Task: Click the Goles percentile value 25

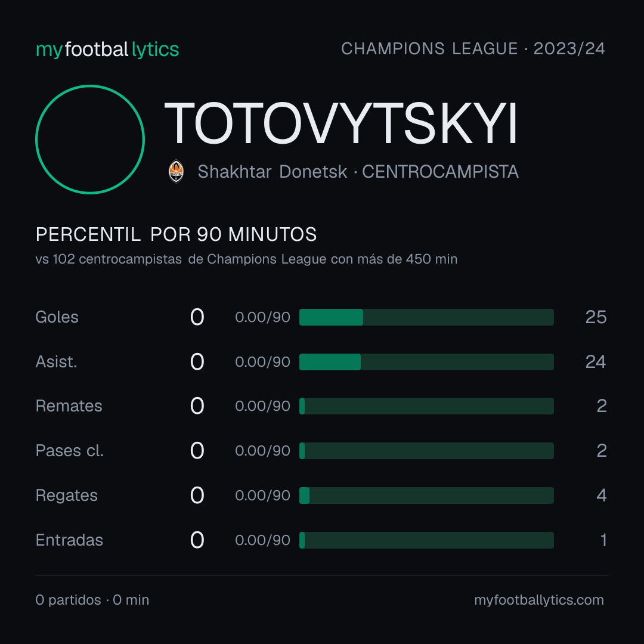Action: click(596, 317)
